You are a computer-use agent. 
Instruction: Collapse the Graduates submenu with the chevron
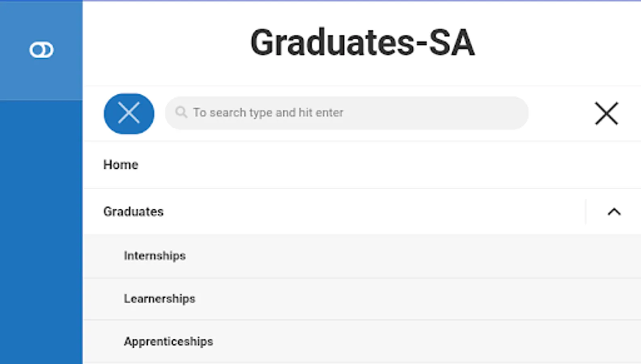[x=614, y=212]
